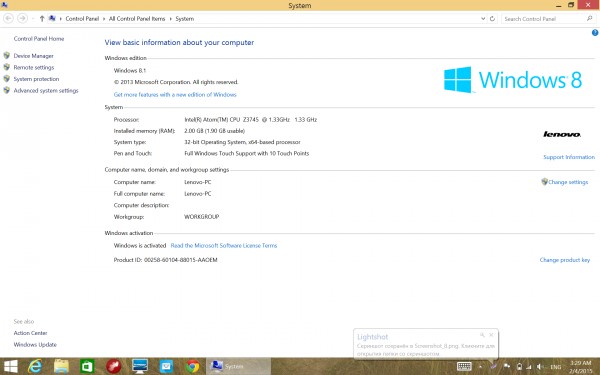Expand the Control Panel breadcrumb arrow
The width and height of the screenshot is (600, 375).
(104, 18)
